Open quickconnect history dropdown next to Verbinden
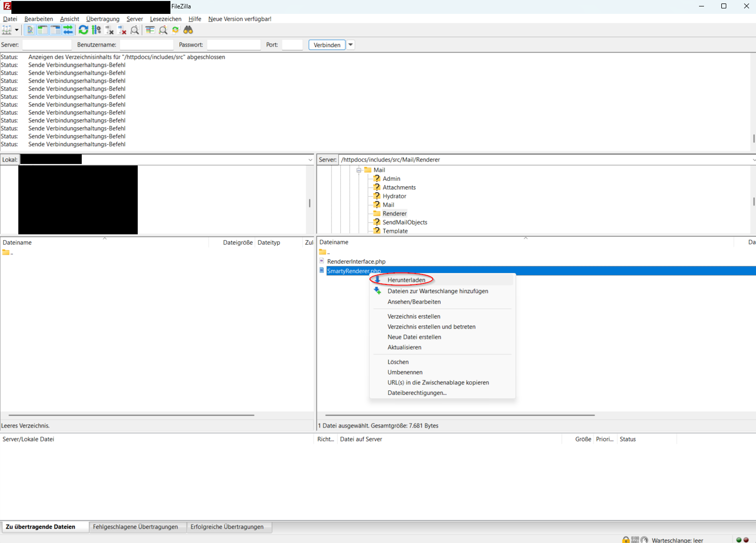The width and height of the screenshot is (756, 543). 351,45
